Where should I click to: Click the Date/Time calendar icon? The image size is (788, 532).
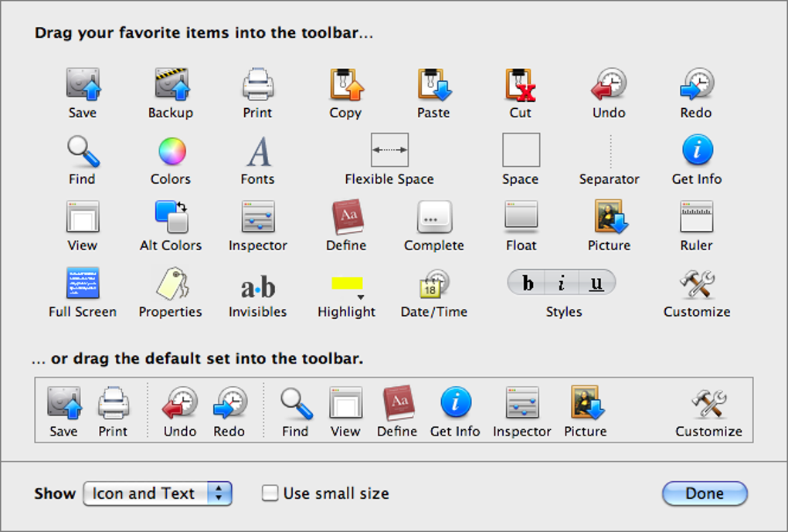(433, 284)
